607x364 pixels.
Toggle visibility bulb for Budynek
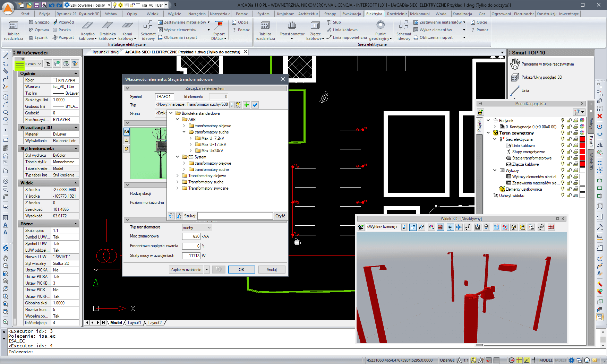coord(563,121)
